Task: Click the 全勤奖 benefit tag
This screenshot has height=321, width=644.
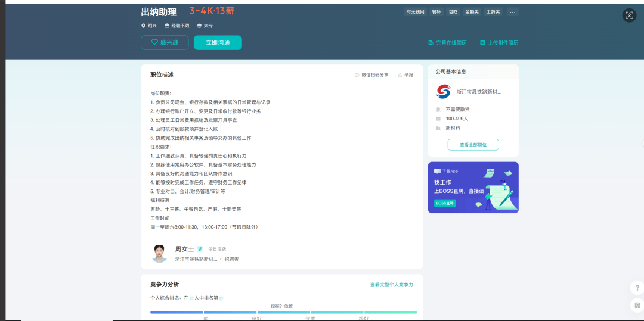Action: 472,12
